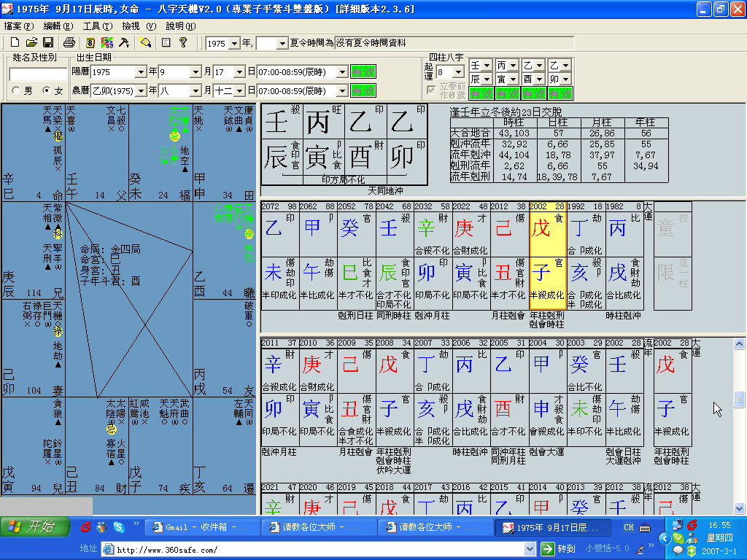Expand the 陽曆 year 1975 dropdown
Viewport: 747px width, 560px height.
(140, 72)
